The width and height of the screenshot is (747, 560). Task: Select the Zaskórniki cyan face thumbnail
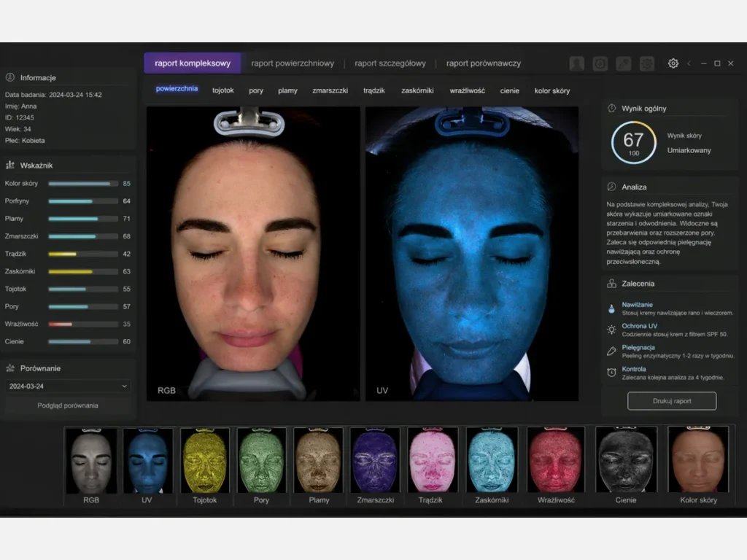[x=492, y=461]
